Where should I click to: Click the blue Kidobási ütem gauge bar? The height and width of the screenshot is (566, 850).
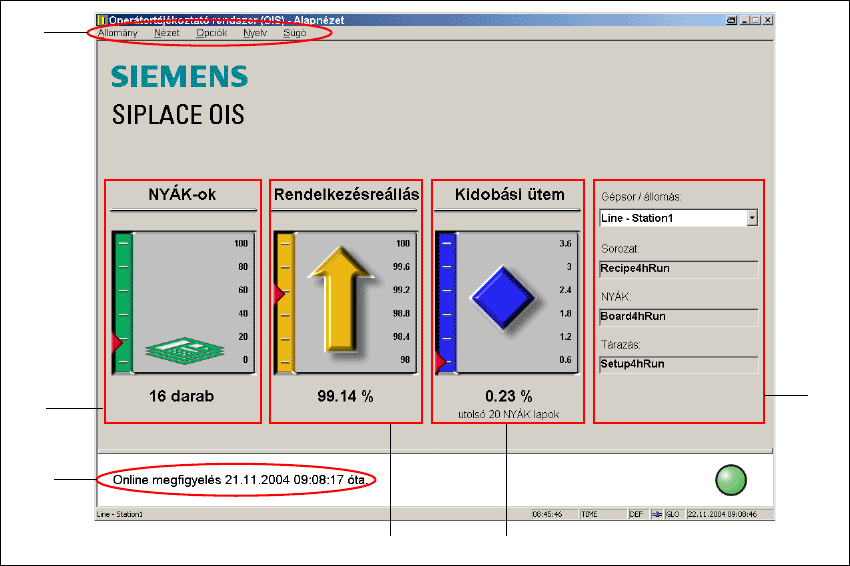click(447, 303)
